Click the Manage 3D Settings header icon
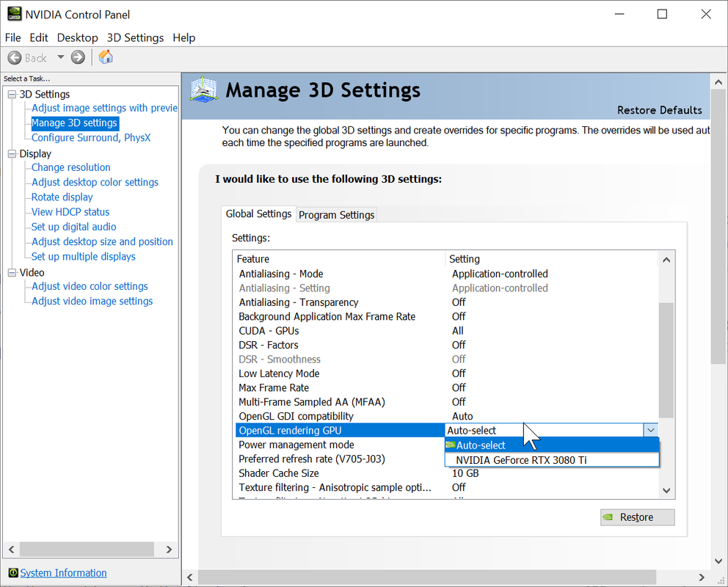 203,89
